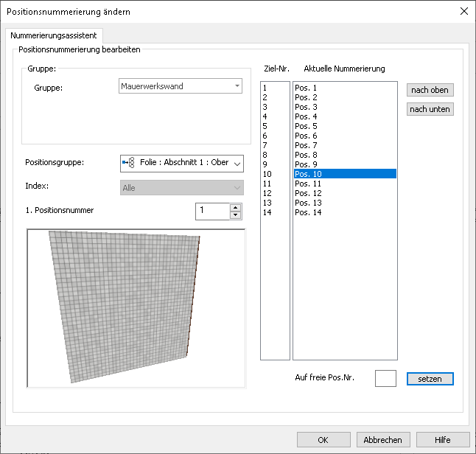Increase the 1. Positionsnummer spinner value

[x=235, y=208]
